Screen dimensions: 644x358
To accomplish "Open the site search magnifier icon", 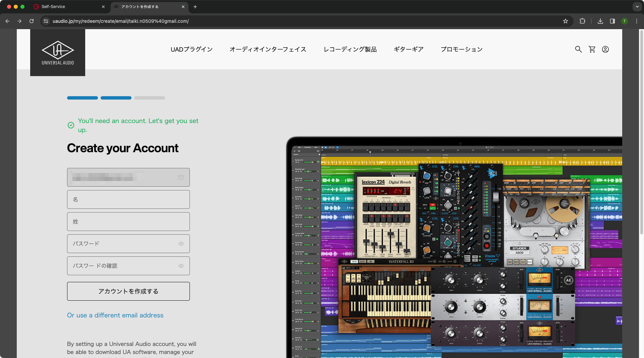I will point(578,49).
